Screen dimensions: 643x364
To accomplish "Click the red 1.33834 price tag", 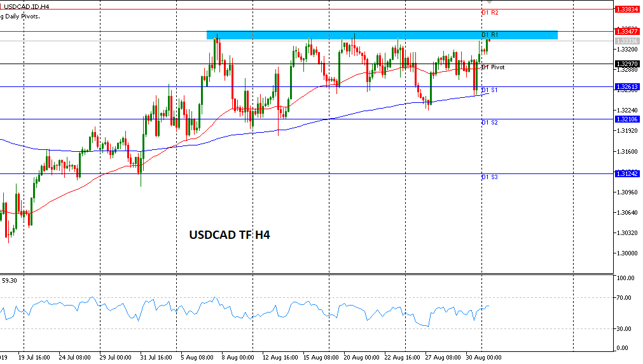I will pyautogui.click(x=627, y=9).
